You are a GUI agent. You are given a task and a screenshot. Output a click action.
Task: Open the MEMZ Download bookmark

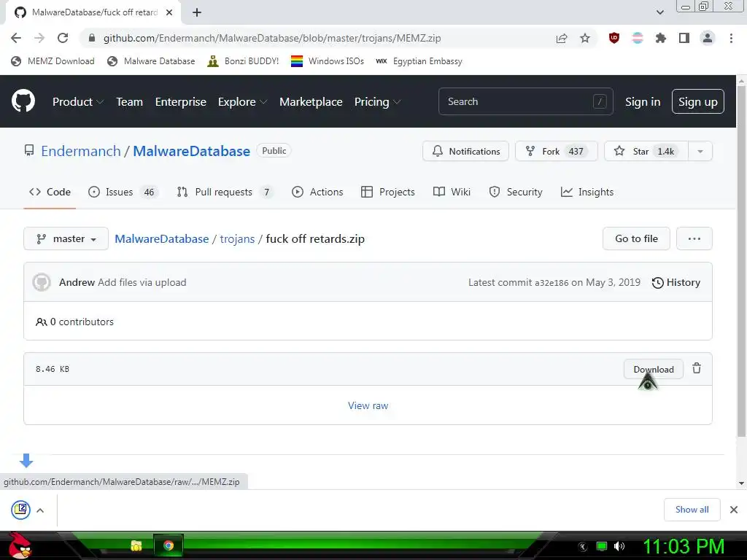click(x=53, y=61)
